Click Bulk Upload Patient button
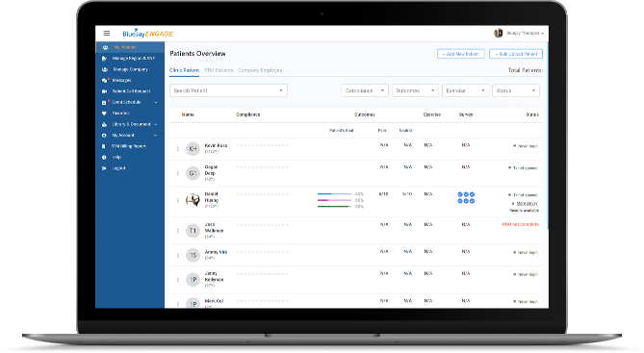The height and width of the screenshot is (353, 644). coord(516,54)
